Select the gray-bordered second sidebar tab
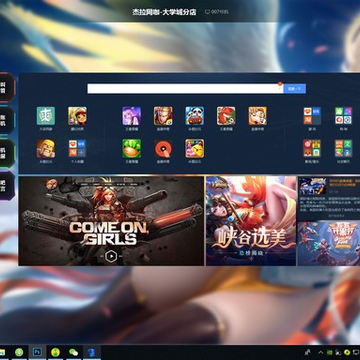 click(x=7, y=120)
